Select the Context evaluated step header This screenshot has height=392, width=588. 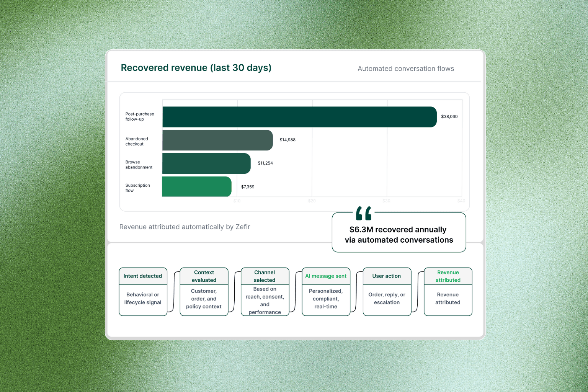point(204,276)
